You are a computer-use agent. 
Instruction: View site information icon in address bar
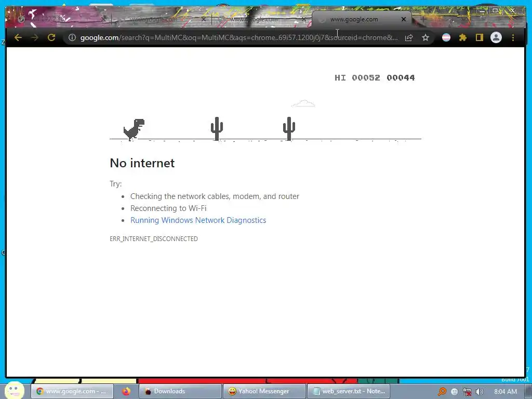[72, 37]
